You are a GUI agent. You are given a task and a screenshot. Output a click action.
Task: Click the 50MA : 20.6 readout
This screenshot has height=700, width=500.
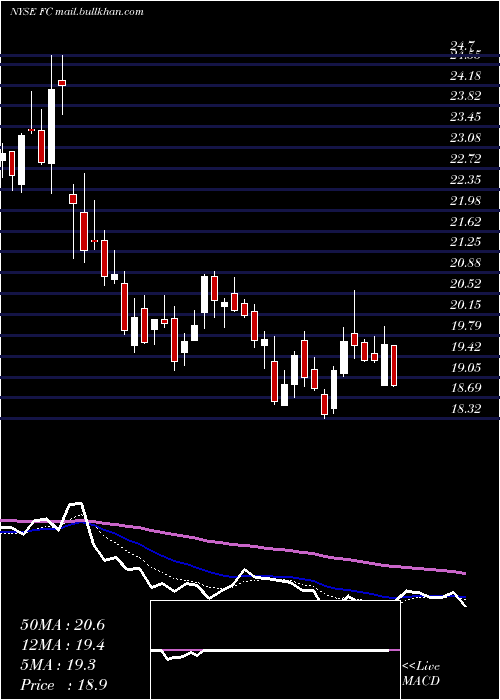point(62,625)
